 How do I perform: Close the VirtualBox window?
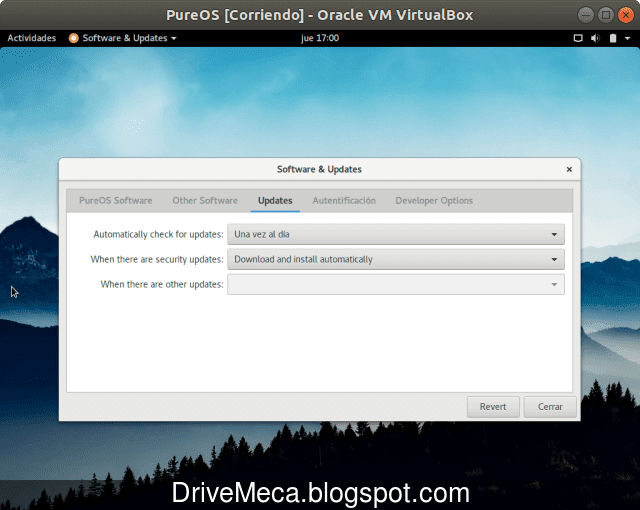point(626,15)
